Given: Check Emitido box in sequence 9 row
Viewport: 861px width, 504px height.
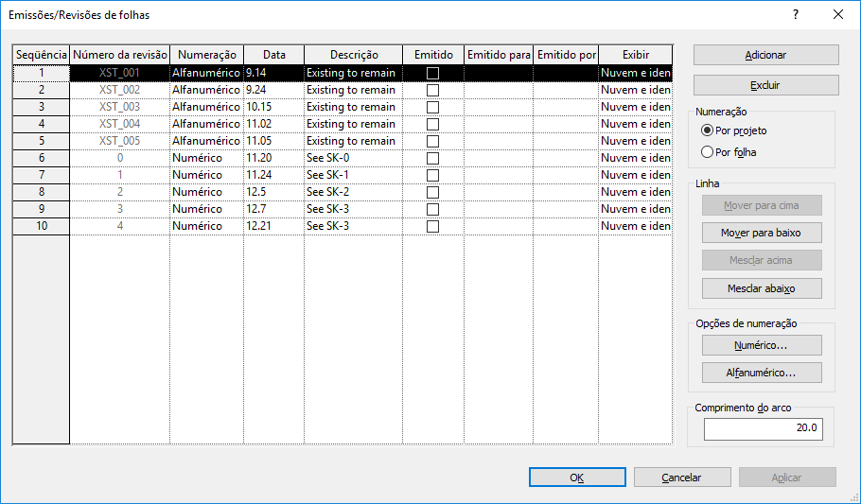Looking at the screenshot, I should click(x=432, y=209).
